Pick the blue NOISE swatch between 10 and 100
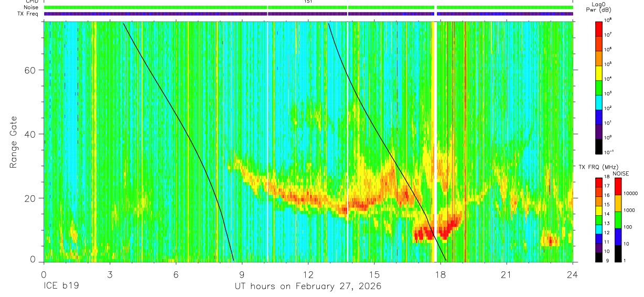Screen dimensions: 644x297 coord(618,236)
